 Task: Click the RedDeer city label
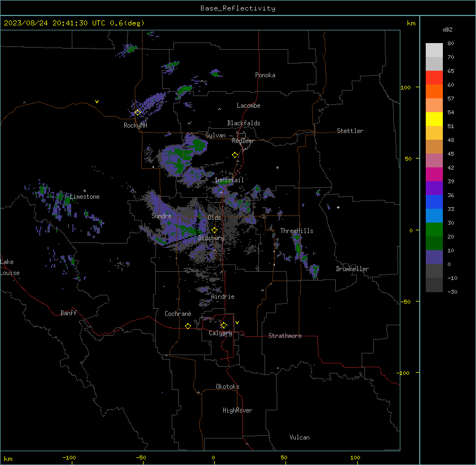point(243,141)
